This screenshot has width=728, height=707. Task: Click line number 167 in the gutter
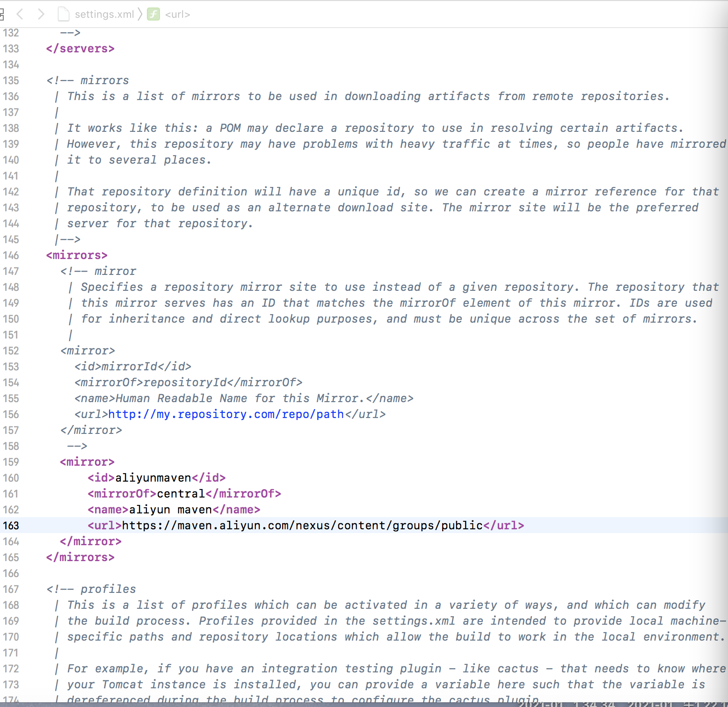coord(11,589)
